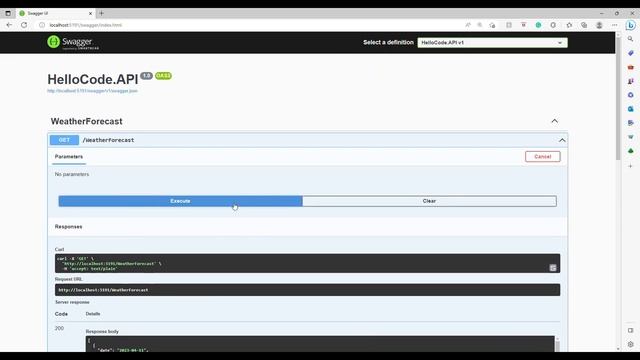
Task: Open the sidebar Tools briefcase icon
Action: click(631, 67)
